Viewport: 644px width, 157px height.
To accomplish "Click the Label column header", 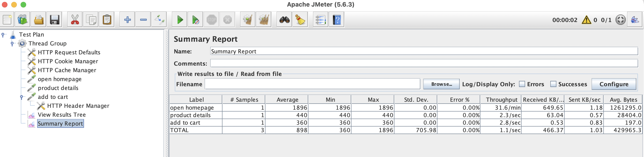I will tap(196, 100).
